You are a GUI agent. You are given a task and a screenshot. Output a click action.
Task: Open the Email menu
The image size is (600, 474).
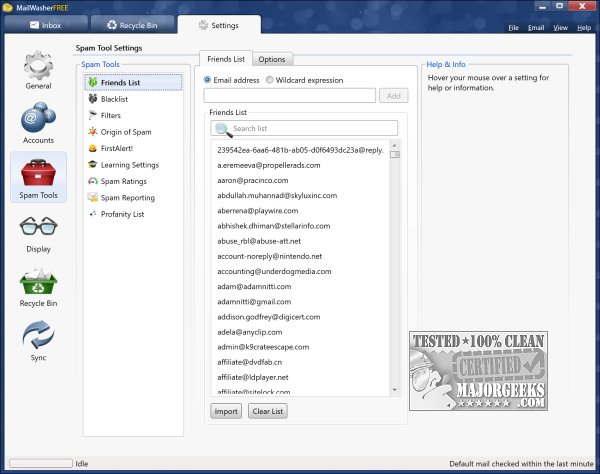(536, 28)
